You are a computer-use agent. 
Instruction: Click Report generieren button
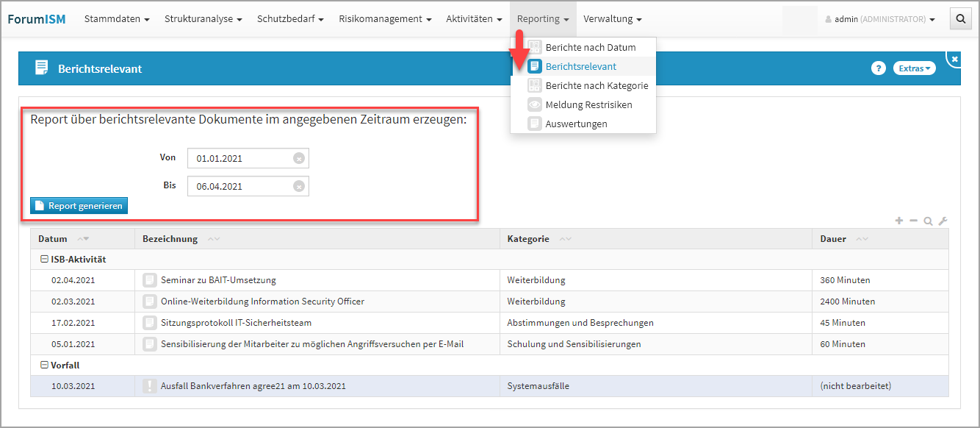point(79,206)
